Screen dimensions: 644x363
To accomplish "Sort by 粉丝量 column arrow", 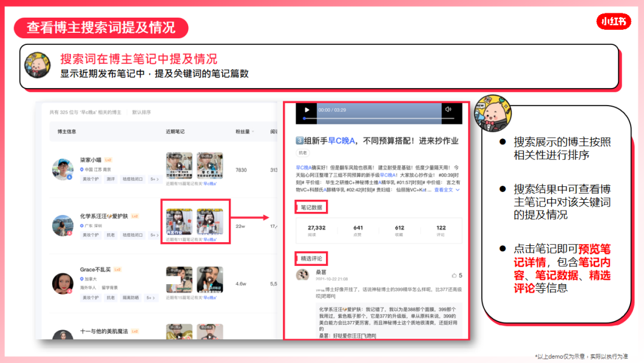I will [x=253, y=131].
